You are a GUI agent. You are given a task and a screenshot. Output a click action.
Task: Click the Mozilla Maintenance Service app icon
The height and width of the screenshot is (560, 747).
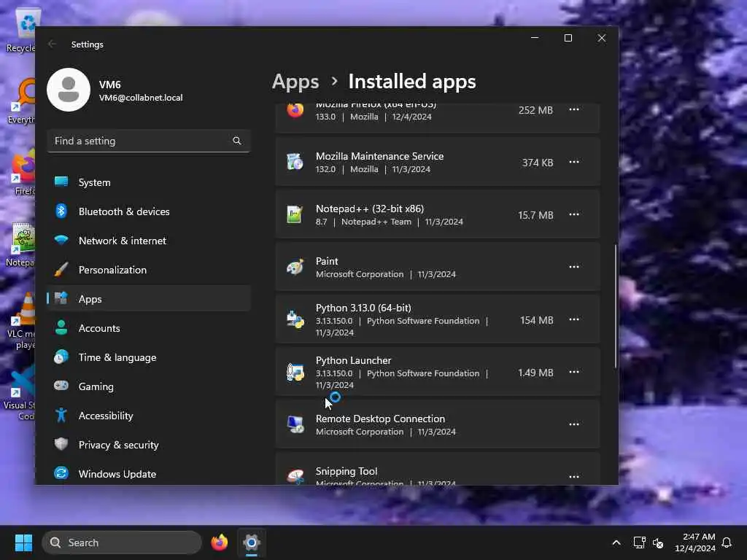click(x=295, y=162)
